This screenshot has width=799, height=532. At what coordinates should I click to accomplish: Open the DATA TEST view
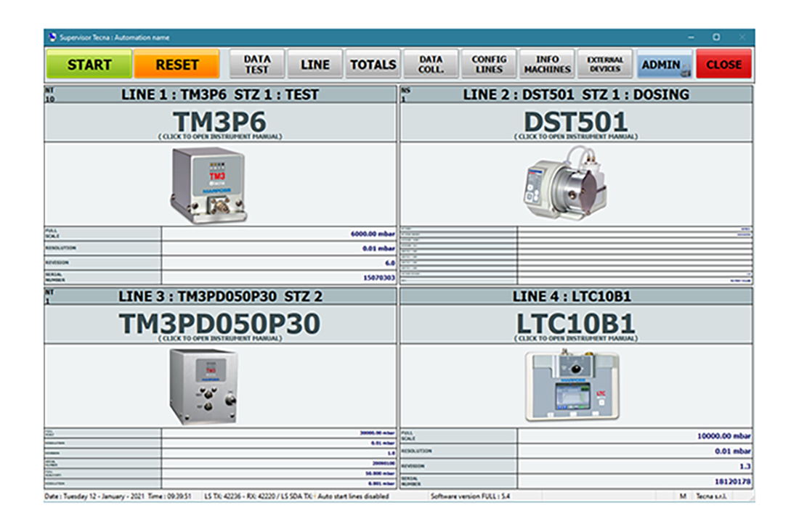click(257, 64)
